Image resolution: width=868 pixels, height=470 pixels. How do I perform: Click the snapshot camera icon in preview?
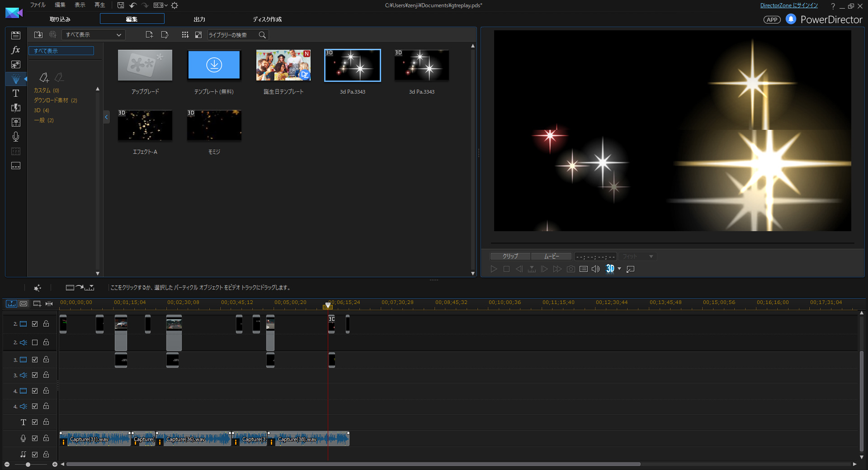pos(571,269)
